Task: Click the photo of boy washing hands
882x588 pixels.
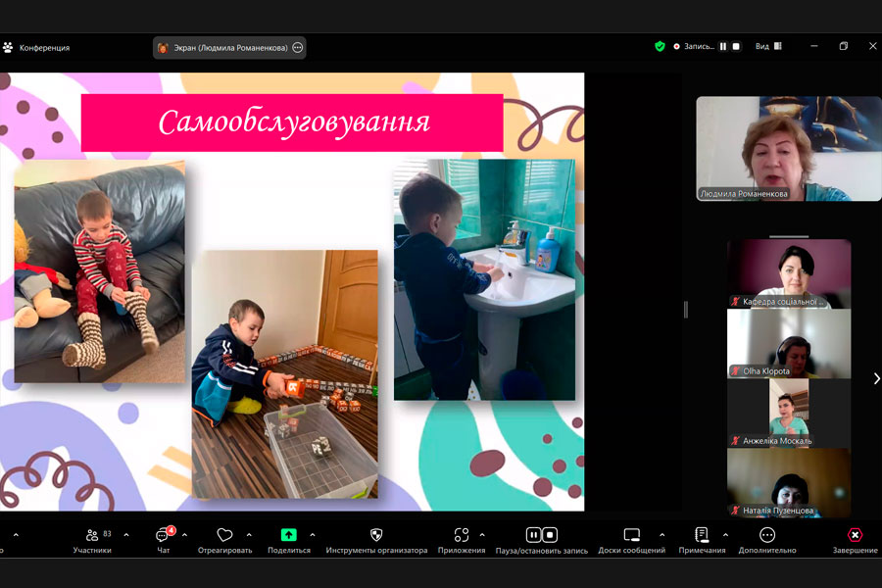Action: (484, 279)
